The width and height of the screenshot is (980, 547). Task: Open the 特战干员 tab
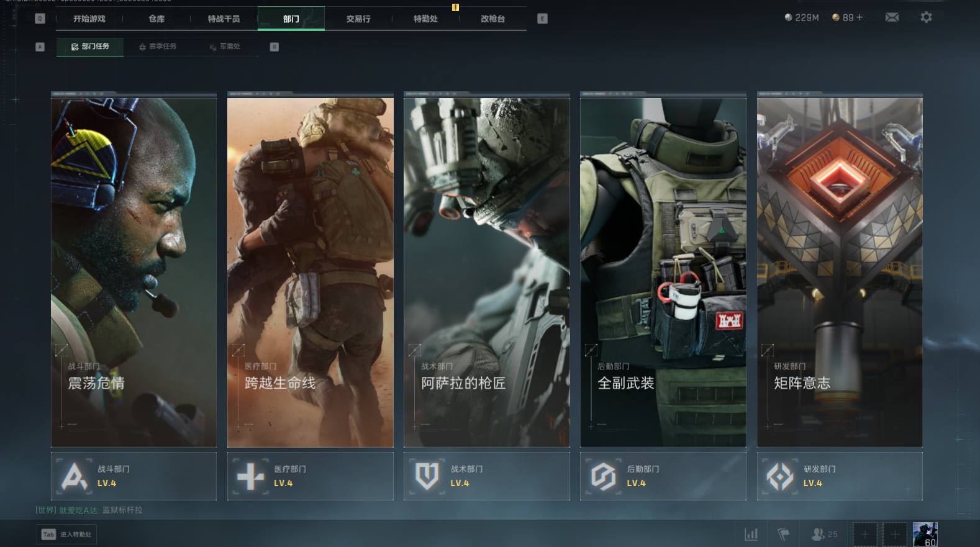click(x=224, y=19)
